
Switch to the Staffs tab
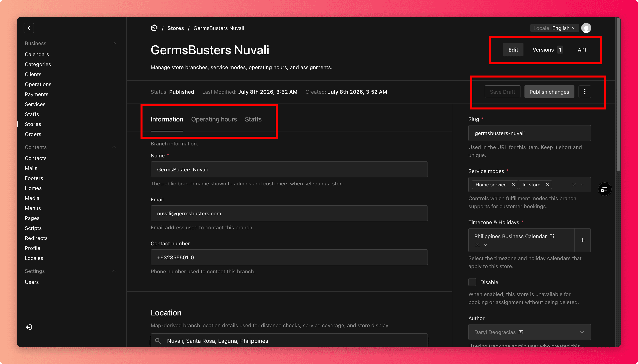(253, 119)
